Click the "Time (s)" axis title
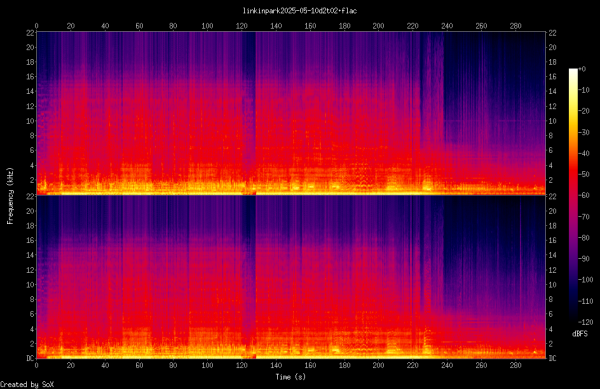600x389 pixels. (291, 377)
